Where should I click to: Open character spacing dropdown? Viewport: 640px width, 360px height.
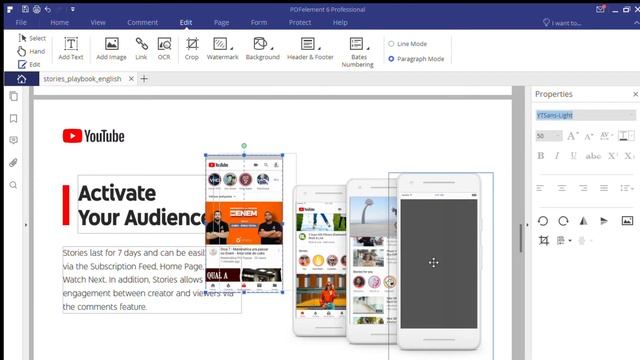click(607, 136)
